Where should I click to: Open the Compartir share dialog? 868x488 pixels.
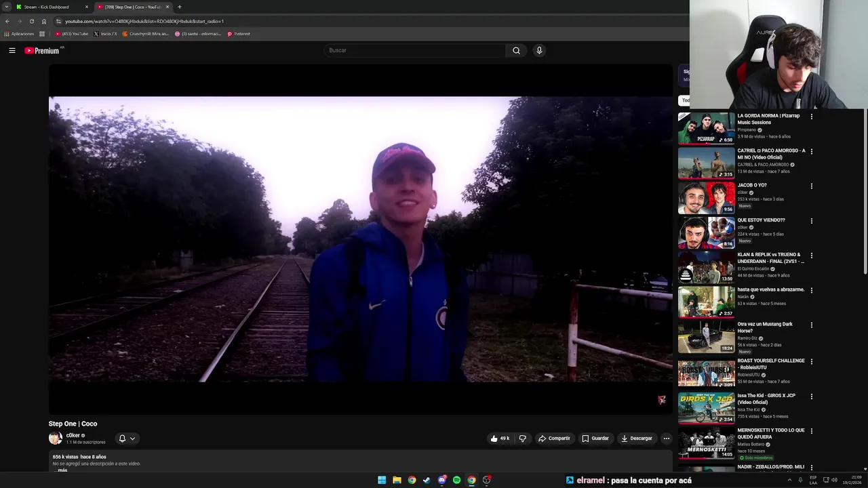[x=554, y=439]
